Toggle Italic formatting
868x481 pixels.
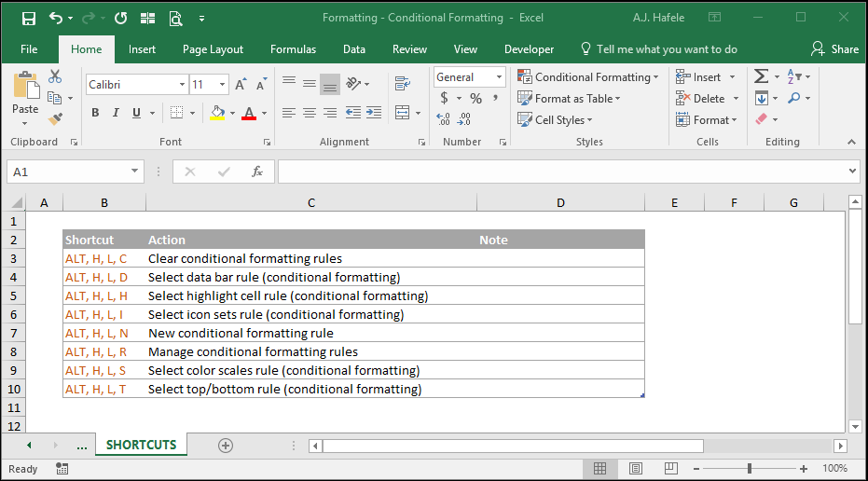point(116,113)
